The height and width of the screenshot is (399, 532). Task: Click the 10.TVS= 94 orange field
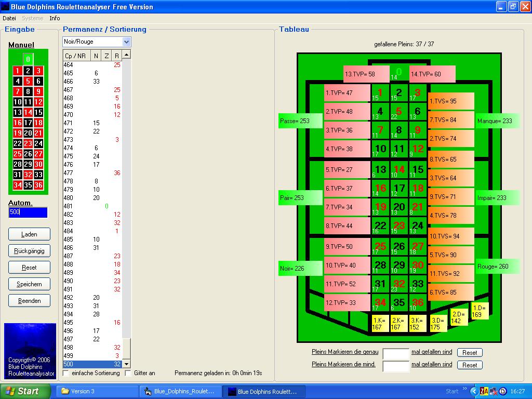[x=451, y=236]
